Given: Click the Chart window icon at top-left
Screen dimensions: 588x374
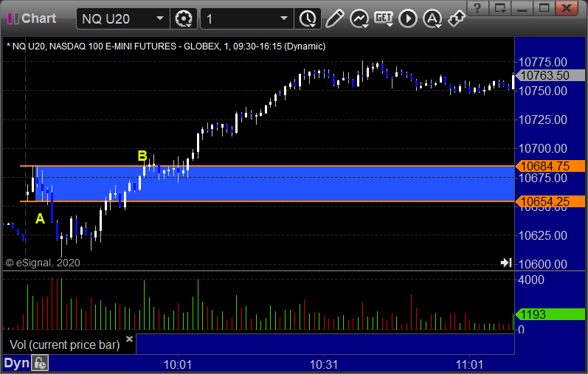Looking at the screenshot, I should [13, 18].
